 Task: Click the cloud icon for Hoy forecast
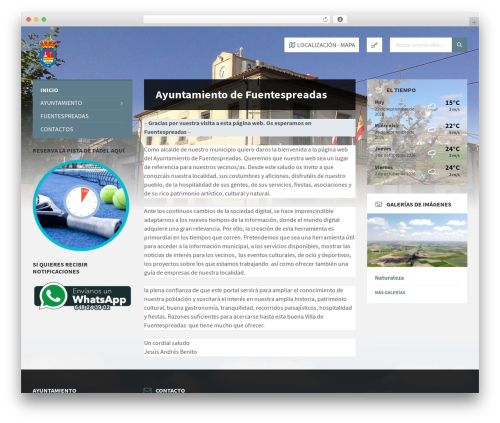point(432,106)
